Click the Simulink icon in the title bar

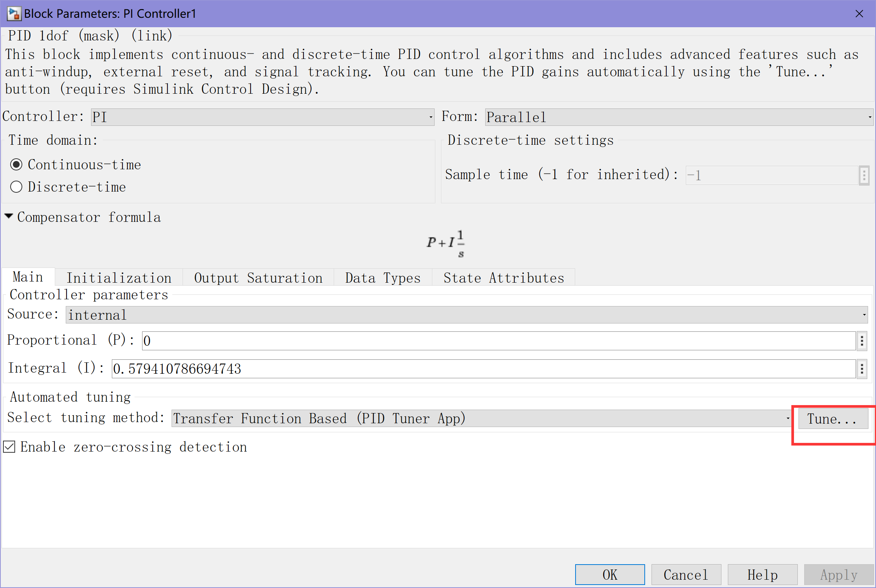(14, 14)
